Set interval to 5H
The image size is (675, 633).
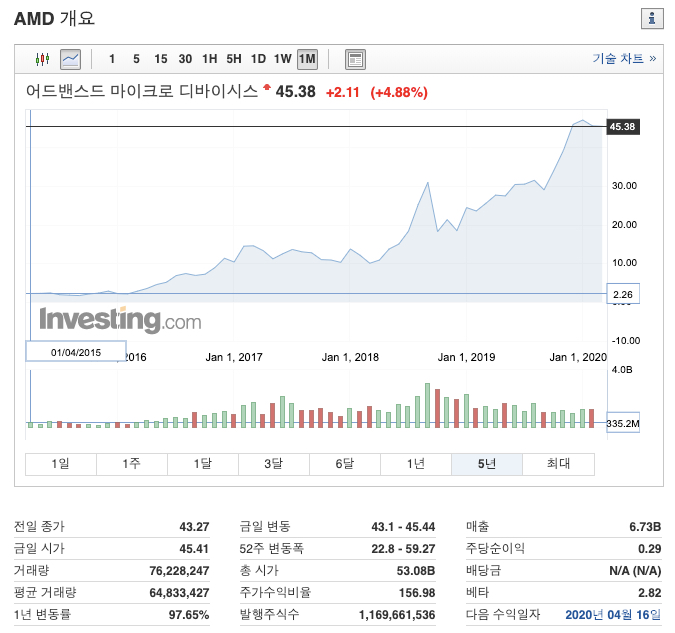(x=234, y=59)
